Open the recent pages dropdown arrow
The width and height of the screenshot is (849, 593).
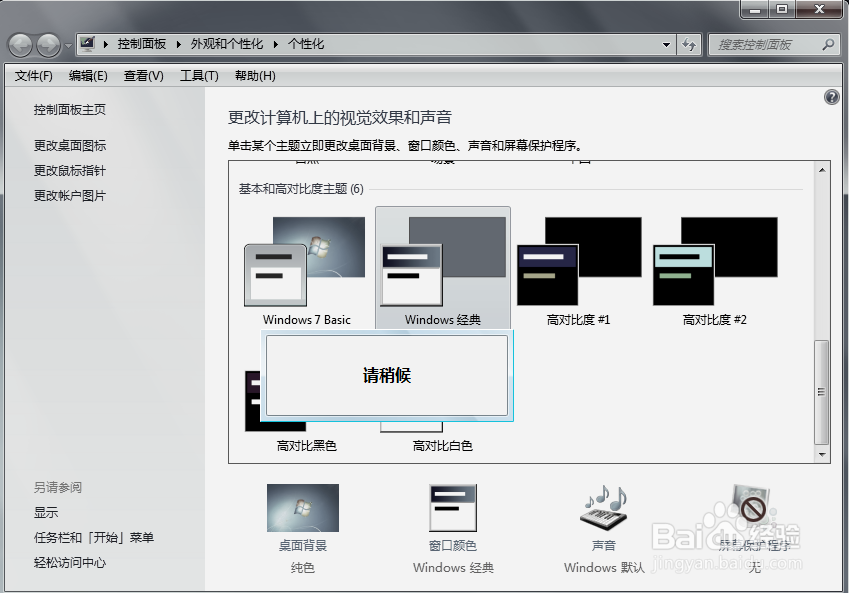coord(68,45)
